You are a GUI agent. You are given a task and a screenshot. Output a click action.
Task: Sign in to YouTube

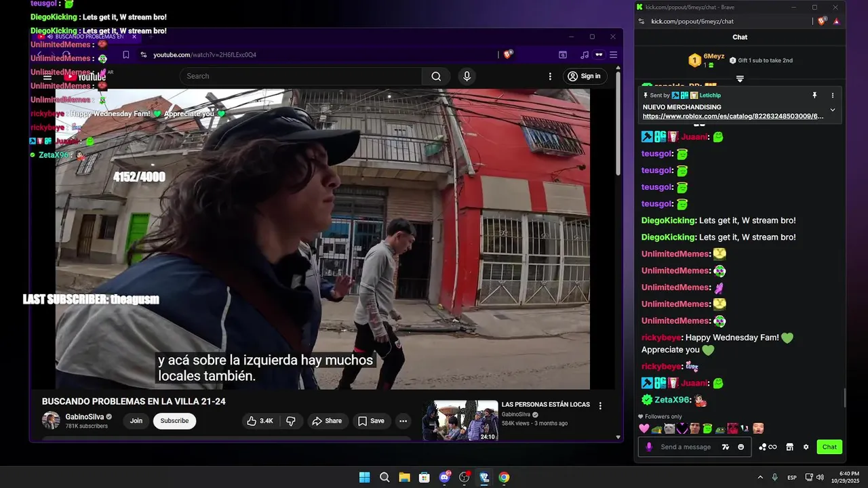(x=585, y=76)
